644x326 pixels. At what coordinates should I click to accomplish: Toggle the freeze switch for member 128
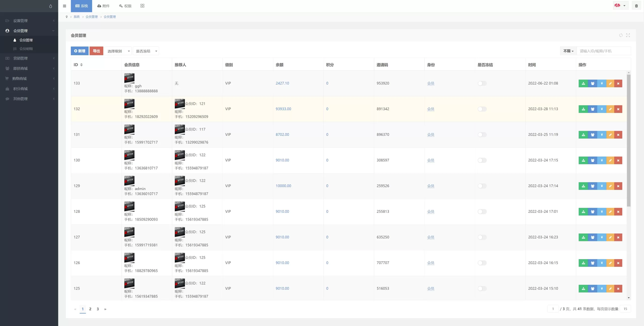click(x=482, y=212)
